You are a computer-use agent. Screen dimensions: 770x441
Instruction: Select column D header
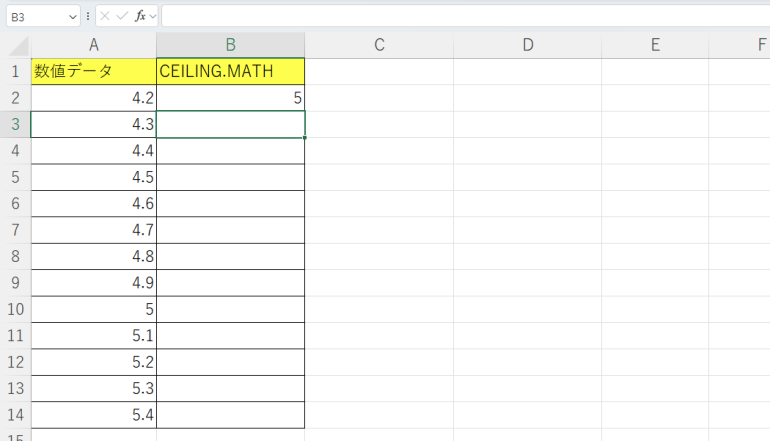(527, 45)
